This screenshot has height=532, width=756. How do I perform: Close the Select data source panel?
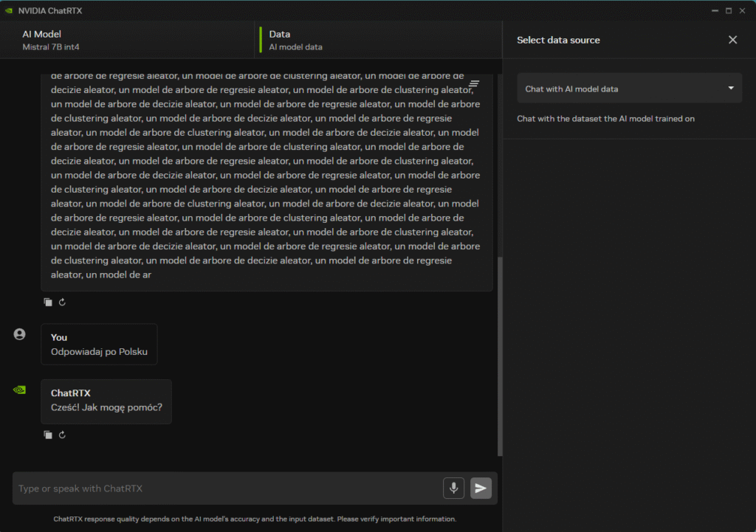coord(732,40)
